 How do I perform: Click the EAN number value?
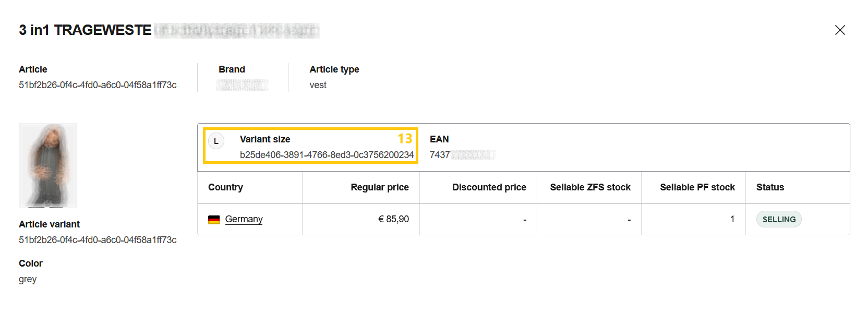462,155
